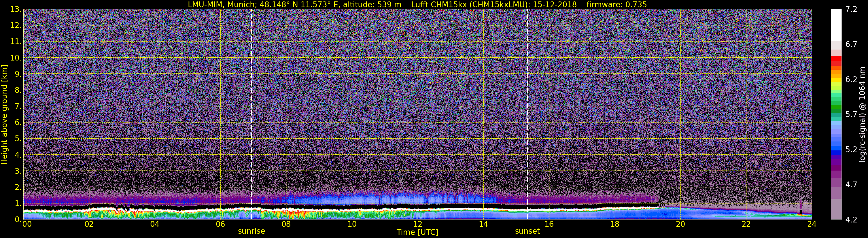The height and width of the screenshot is (238, 868).
Task: Click the height tick label 12.
Action: (x=16, y=26)
